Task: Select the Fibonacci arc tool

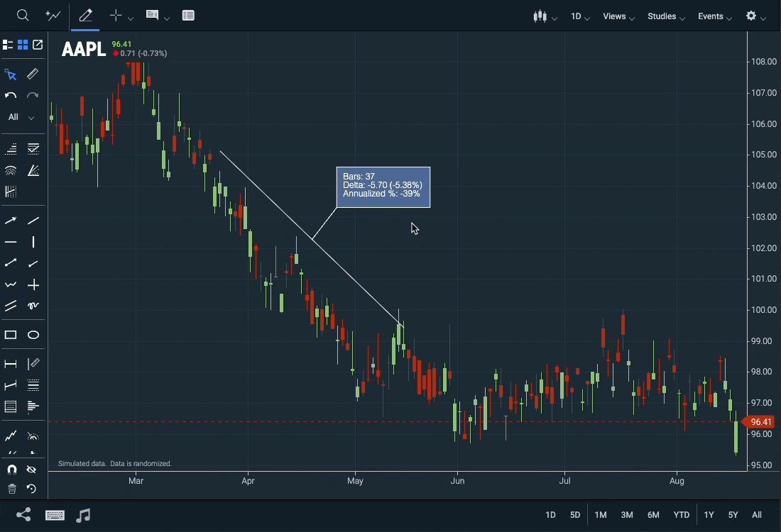Action: pyautogui.click(x=11, y=171)
